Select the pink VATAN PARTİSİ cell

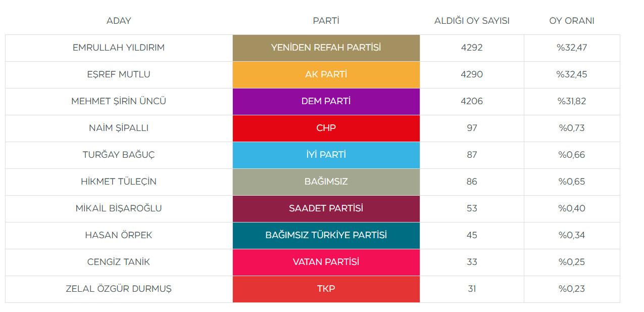click(x=326, y=262)
